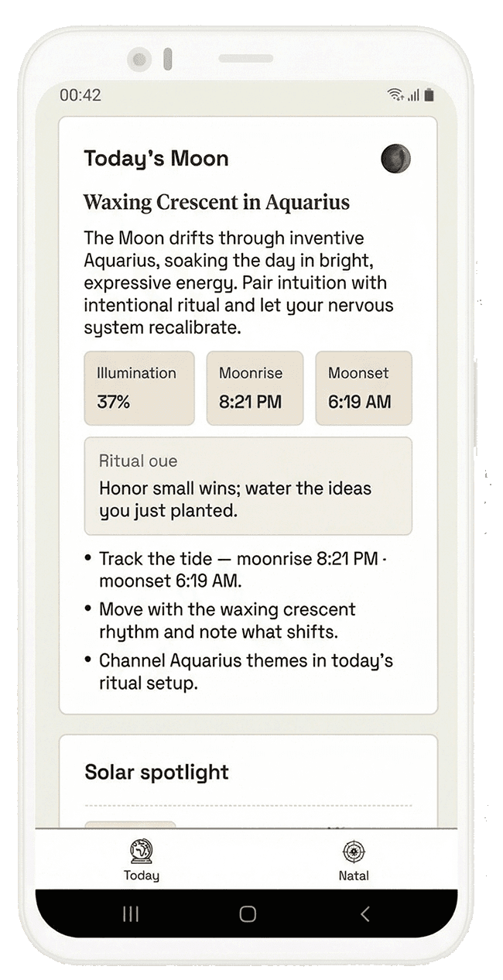Open recent apps navigation button
Image resolution: width=503 pixels, height=980 pixels.
pyautogui.click(x=131, y=914)
